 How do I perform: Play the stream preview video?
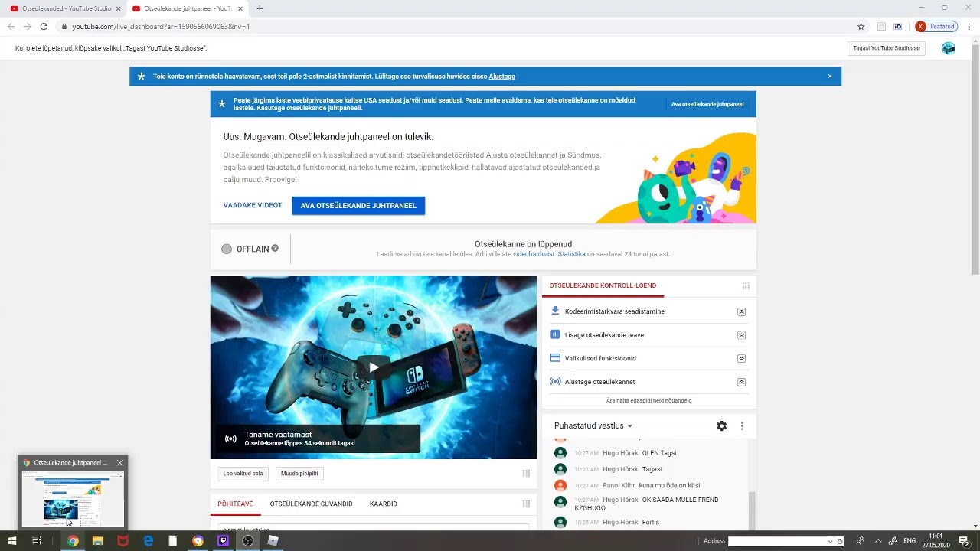(374, 367)
